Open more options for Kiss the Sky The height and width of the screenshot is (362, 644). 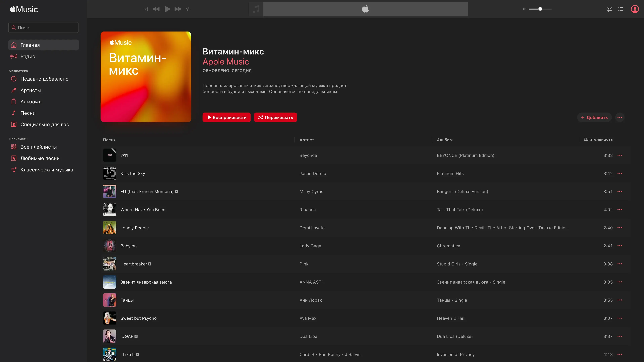pos(620,173)
